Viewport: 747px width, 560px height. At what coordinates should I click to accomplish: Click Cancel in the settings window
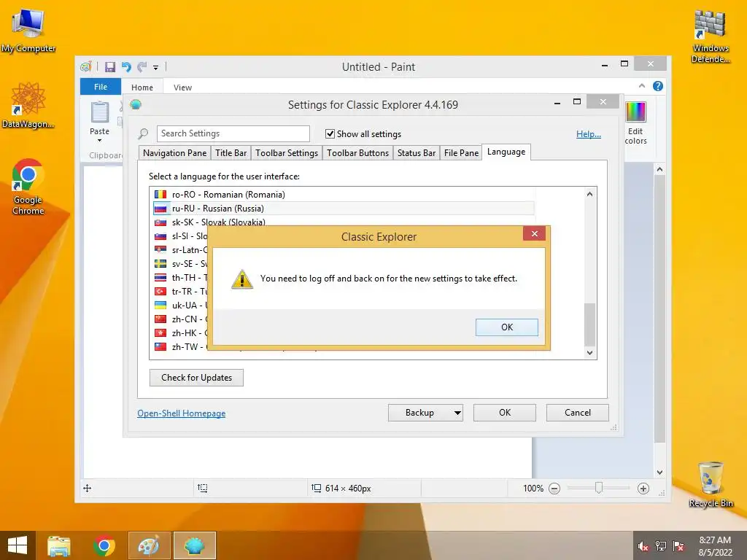pyautogui.click(x=578, y=413)
